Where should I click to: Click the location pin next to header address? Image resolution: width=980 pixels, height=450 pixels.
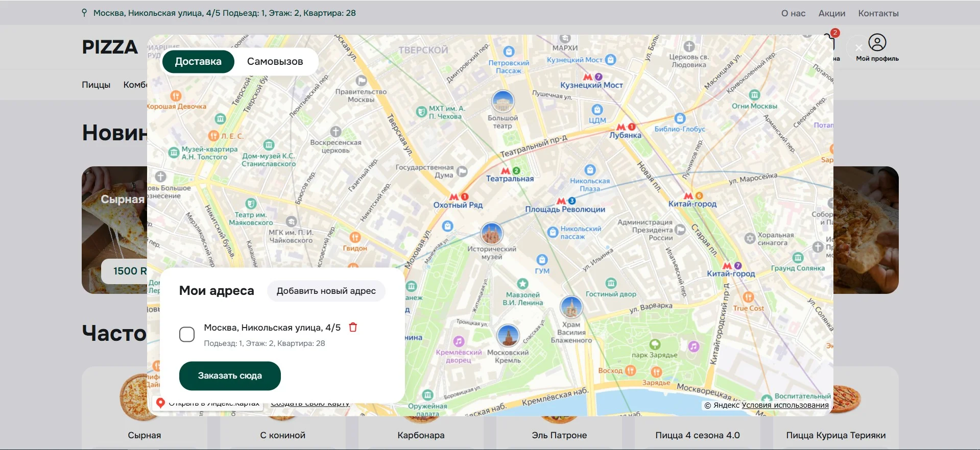(x=84, y=13)
